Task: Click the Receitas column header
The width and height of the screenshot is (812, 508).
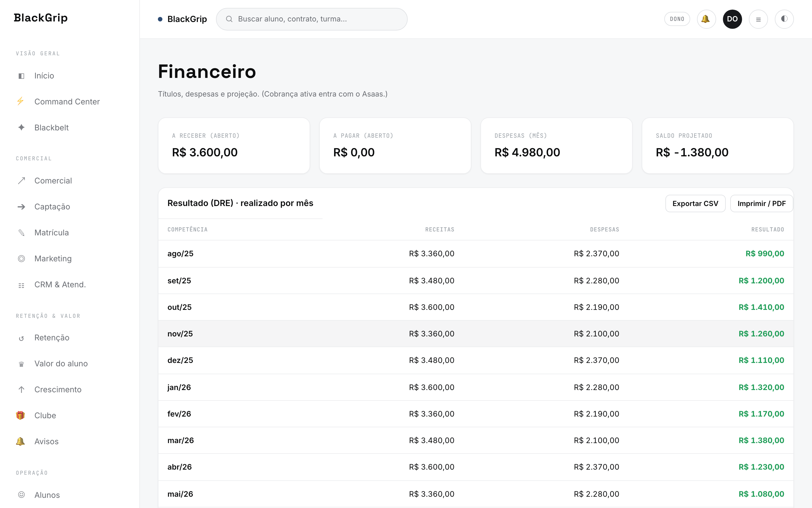Action: point(440,229)
